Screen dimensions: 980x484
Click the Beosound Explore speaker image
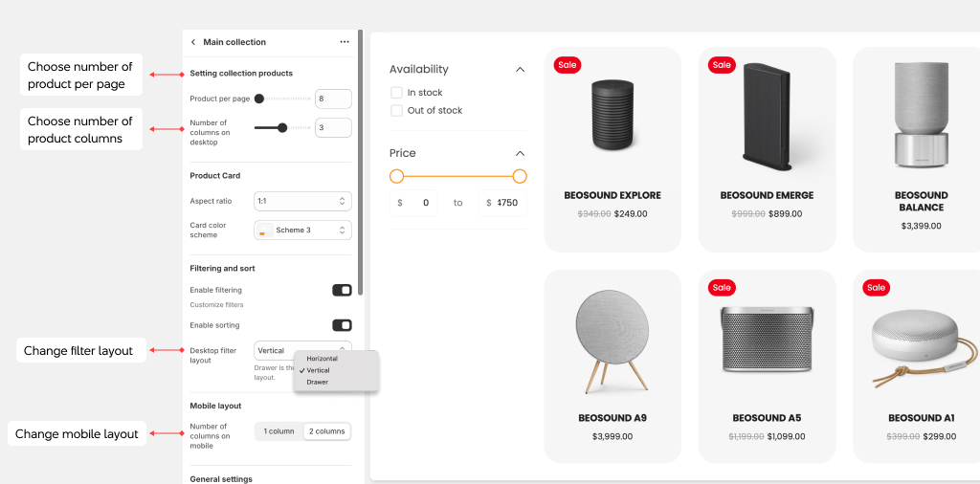click(x=612, y=115)
